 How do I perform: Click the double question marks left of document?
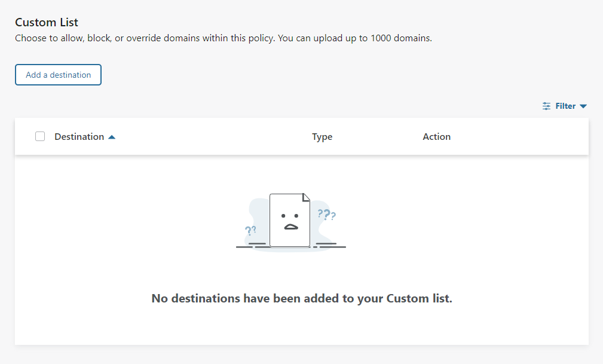[x=250, y=230]
